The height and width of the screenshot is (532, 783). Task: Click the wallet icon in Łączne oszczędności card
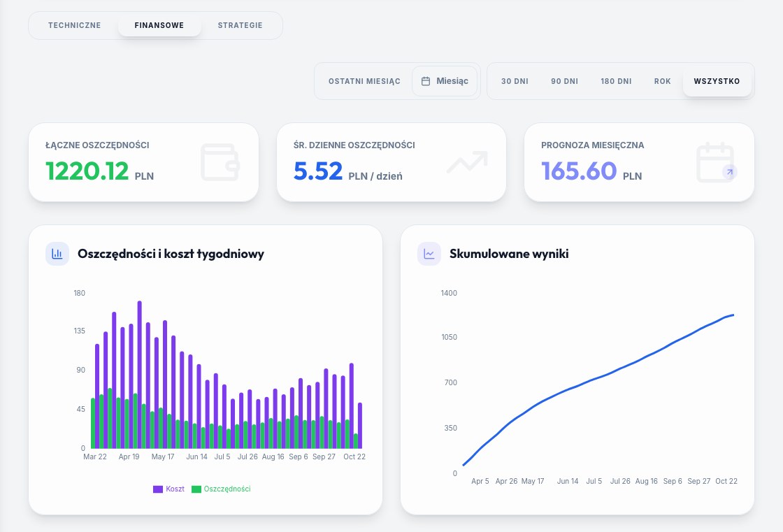(220, 162)
